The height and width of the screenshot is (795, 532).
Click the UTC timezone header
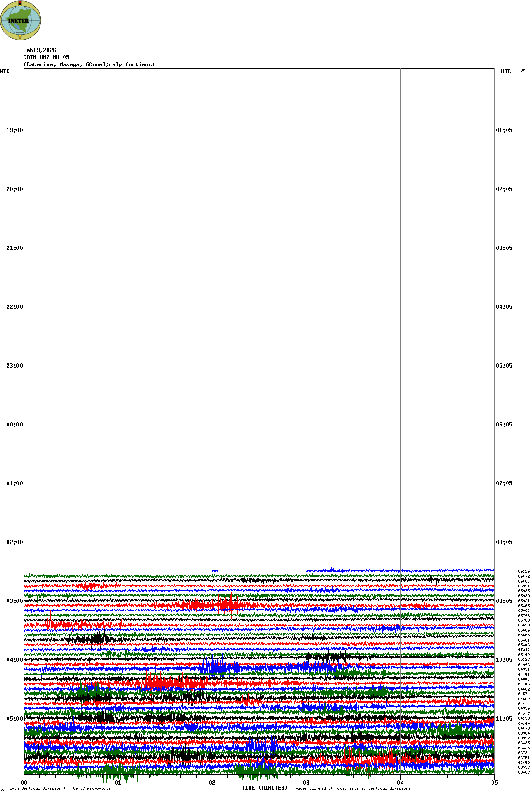pyautogui.click(x=506, y=72)
